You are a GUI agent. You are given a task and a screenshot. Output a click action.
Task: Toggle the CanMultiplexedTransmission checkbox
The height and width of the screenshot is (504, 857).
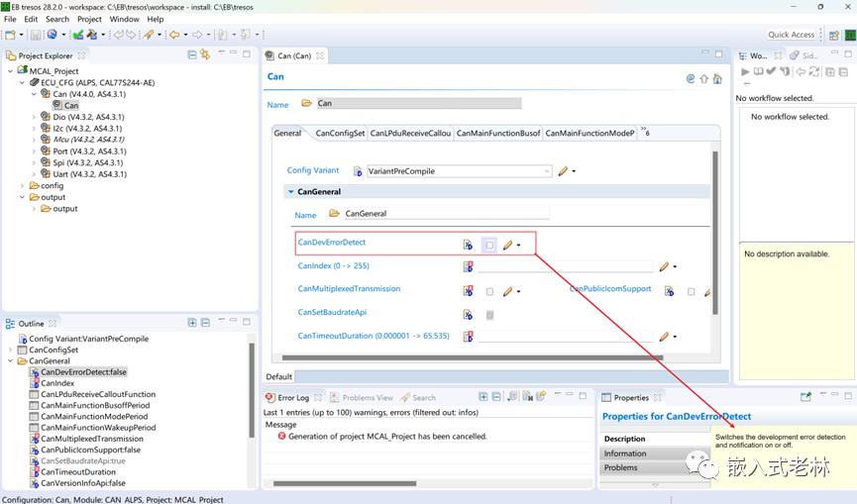(x=489, y=291)
